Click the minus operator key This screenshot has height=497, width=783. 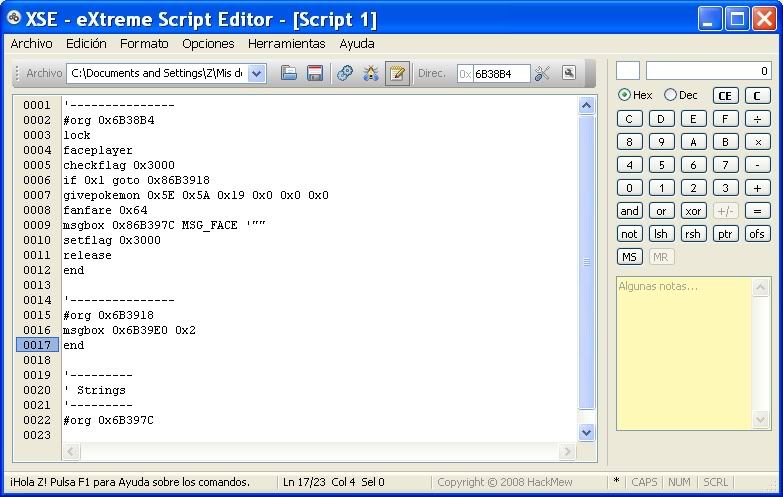(x=758, y=165)
